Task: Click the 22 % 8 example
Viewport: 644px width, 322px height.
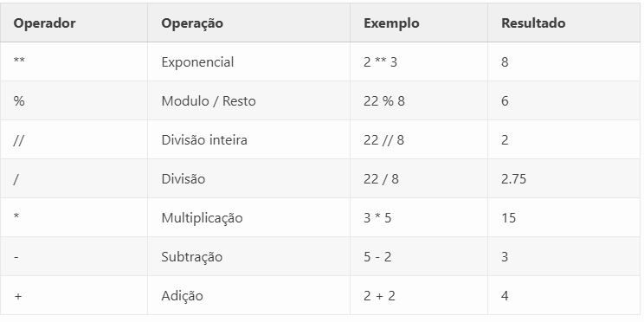Action: tap(384, 101)
